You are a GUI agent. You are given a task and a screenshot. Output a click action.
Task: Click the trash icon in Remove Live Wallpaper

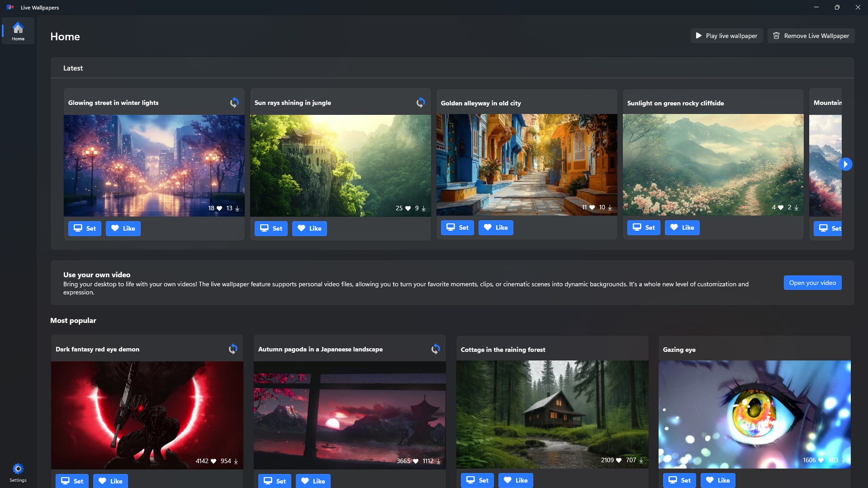click(776, 35)
